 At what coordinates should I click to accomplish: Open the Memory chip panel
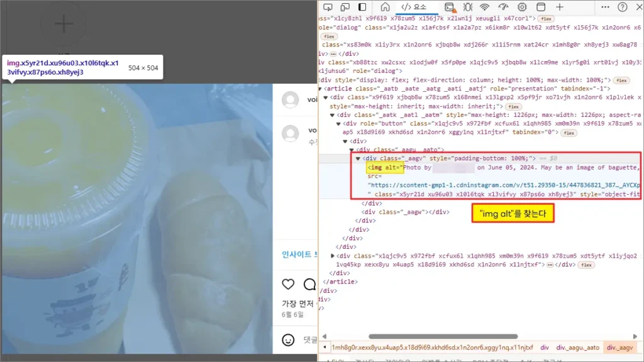pyautogui.click(x=521, y=7)
